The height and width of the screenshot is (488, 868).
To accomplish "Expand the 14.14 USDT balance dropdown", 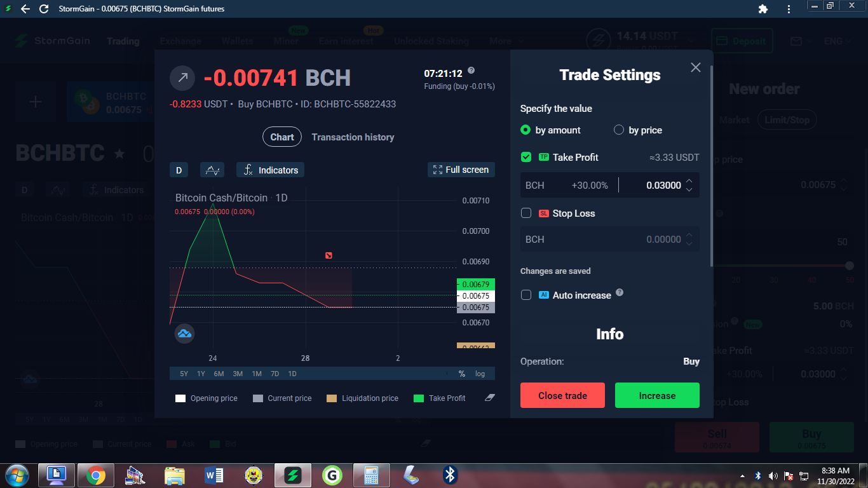I will [691, 39].
